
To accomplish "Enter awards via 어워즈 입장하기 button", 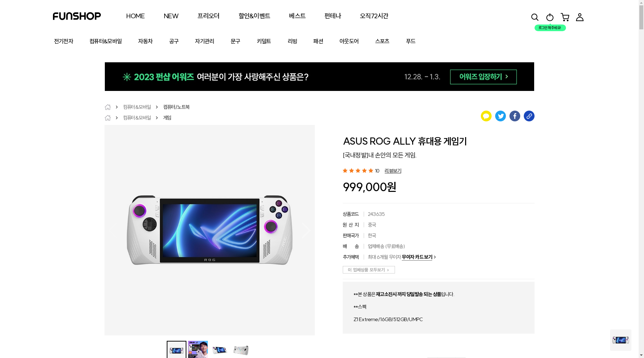I will [483, 77].
